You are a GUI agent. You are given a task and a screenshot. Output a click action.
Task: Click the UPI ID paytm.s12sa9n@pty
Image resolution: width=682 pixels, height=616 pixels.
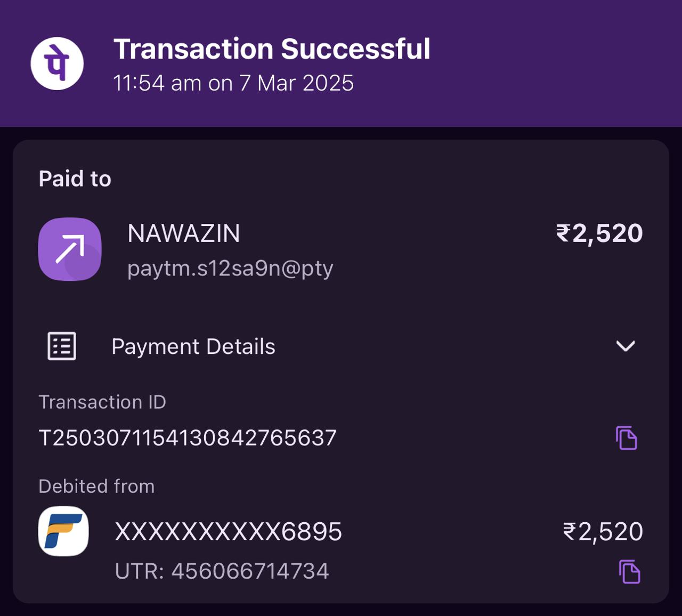coord(230,268)
